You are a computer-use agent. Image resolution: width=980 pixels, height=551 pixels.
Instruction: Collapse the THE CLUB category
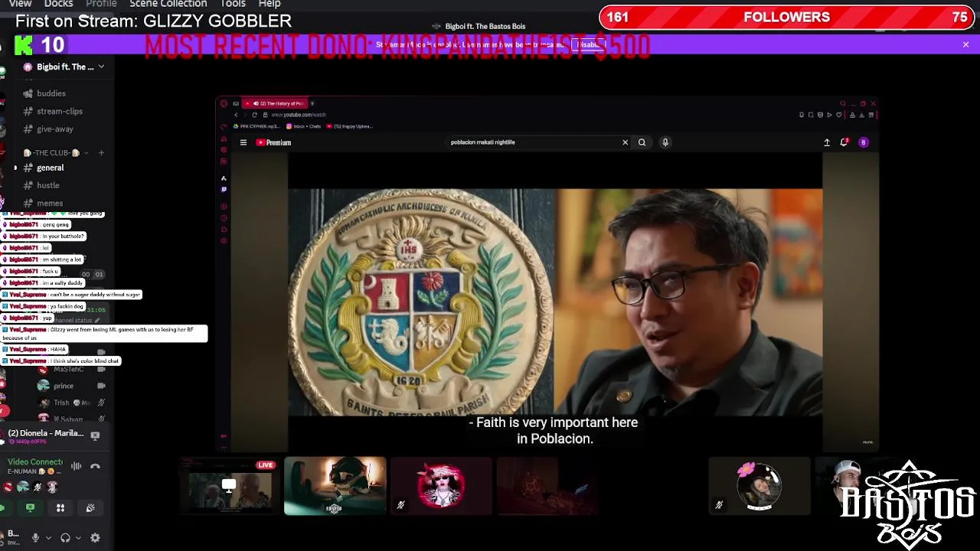coord(55,152)
